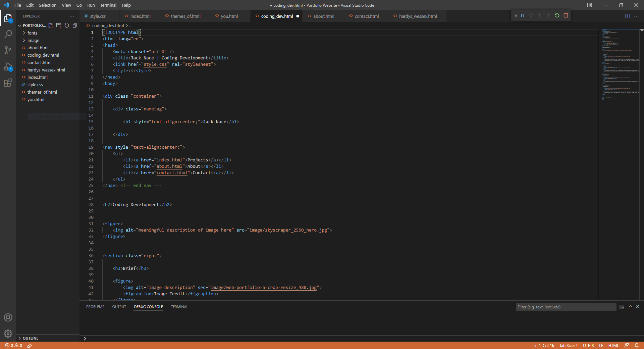
Task: Close the bottom panel
Action: (638, 307)
